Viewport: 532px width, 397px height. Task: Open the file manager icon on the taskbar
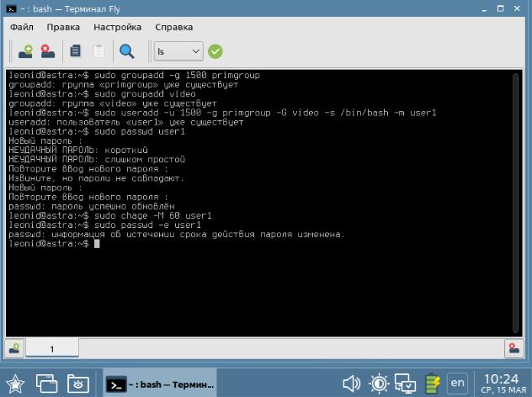coord(78,384)
